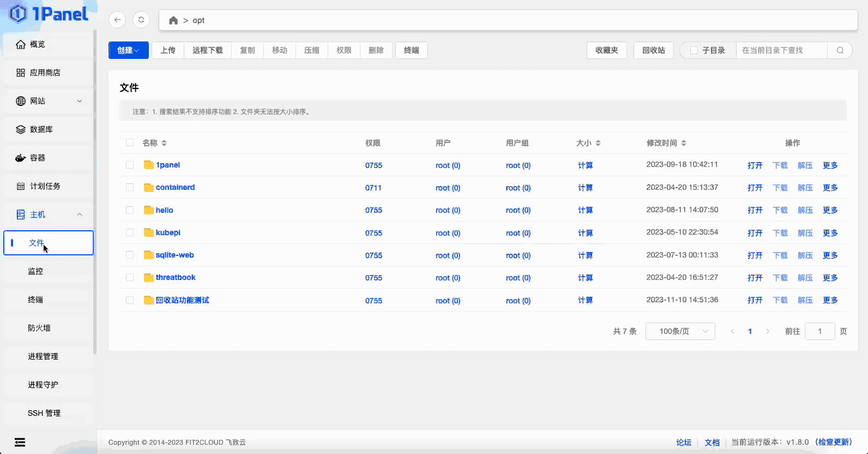Viewport: 868px width, 454px height.
Task: Click the check for updates link
Action: pos(833,442)
